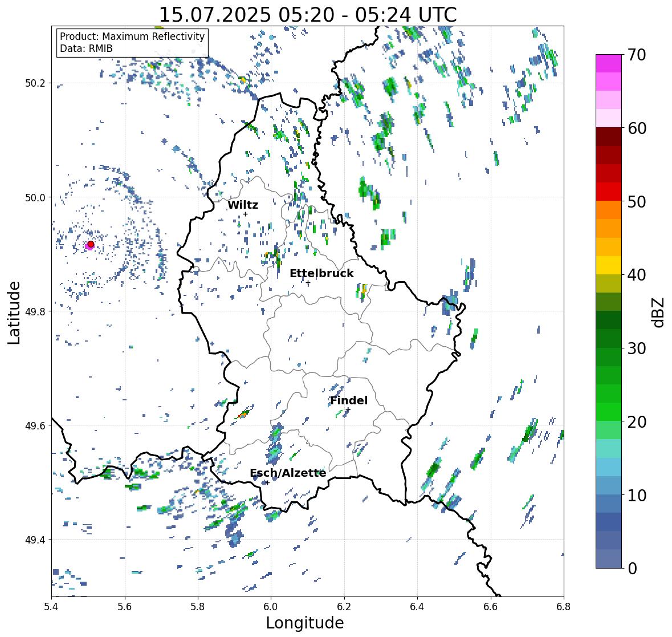672x637 pixels.
Task: Click the Wiltz city label
Action: [243, 205]
